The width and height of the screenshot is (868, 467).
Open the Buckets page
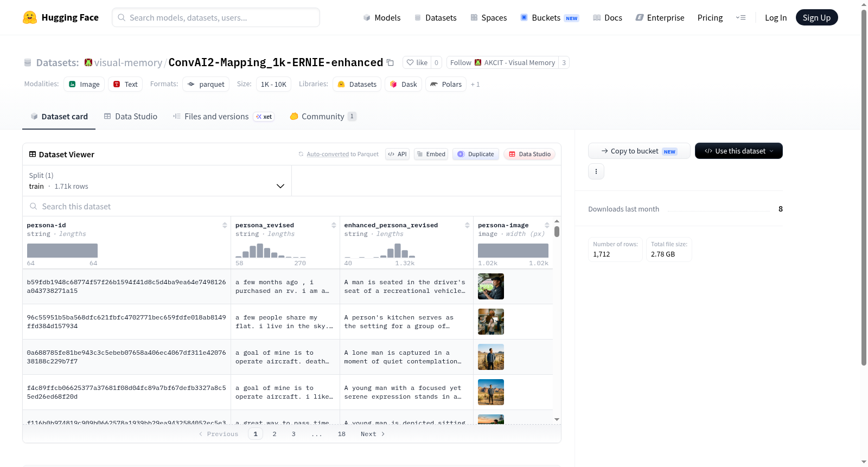(x=550, y=17)
